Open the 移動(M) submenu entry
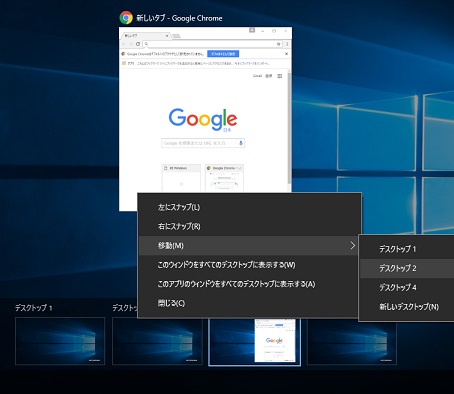454x394 pixels. [x=249, y=246]
